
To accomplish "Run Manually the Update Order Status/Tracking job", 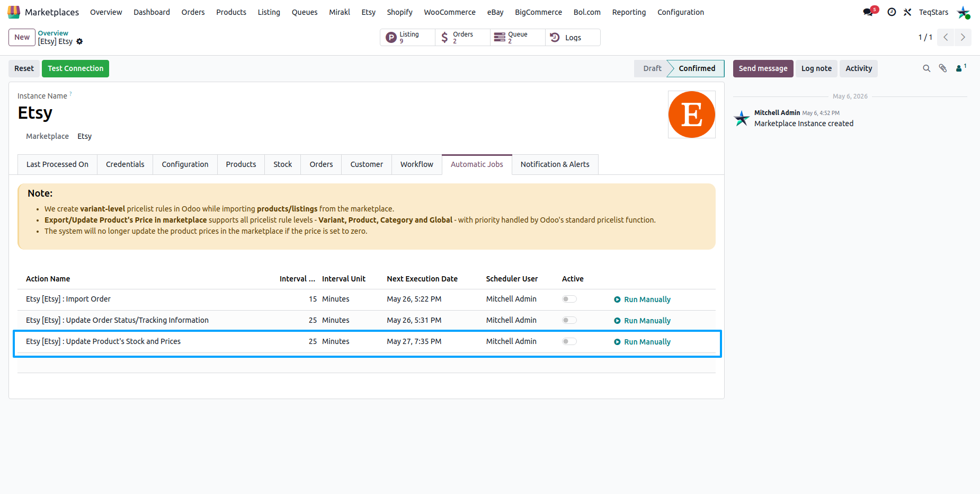I will [642, 321].
